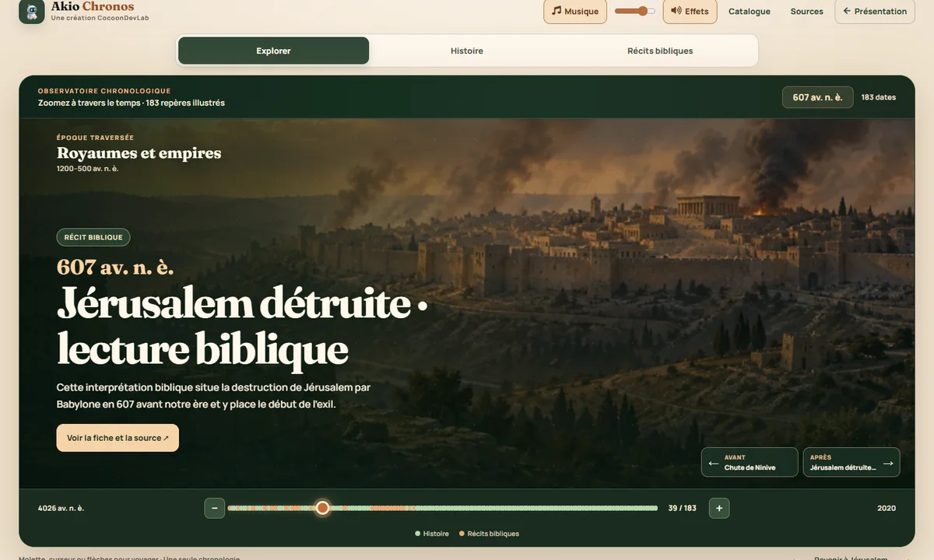934x560 pixels.
Task: Click the OBSERVATOIRE CHRONOLOGIQUE label
Action: [104, 91]
